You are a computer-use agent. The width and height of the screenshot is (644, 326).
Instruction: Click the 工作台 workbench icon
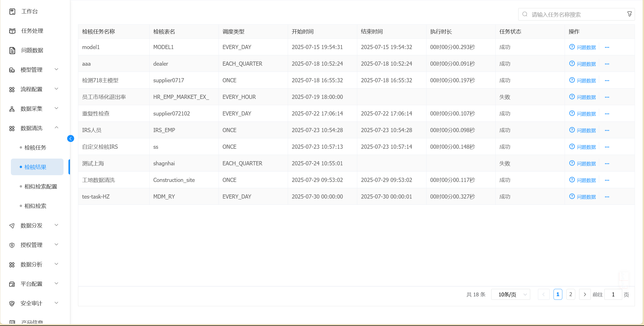(x=12, y=11)
